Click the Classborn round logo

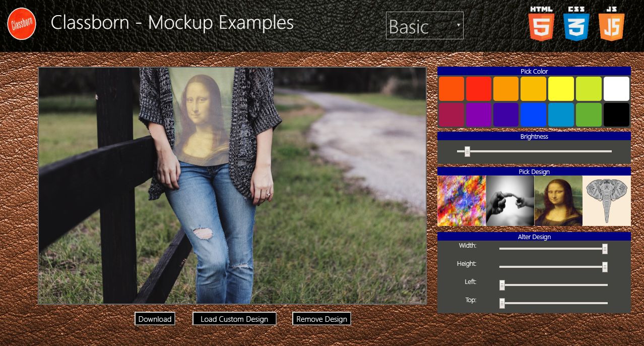coord(22,24)
